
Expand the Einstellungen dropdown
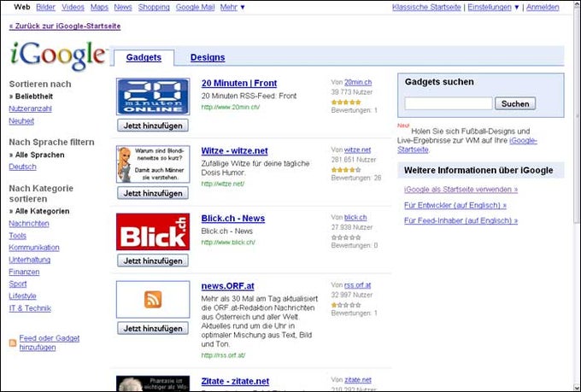coord(493,7)
